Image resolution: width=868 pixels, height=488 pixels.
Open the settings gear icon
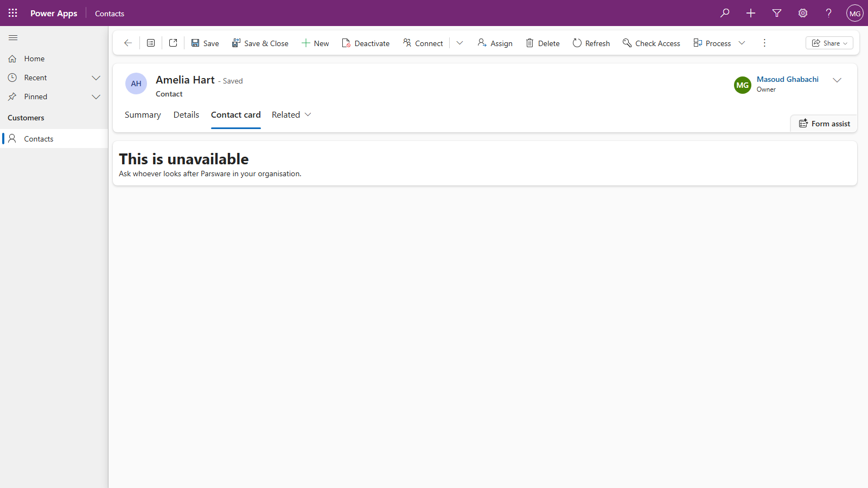[x=803, y=13]
